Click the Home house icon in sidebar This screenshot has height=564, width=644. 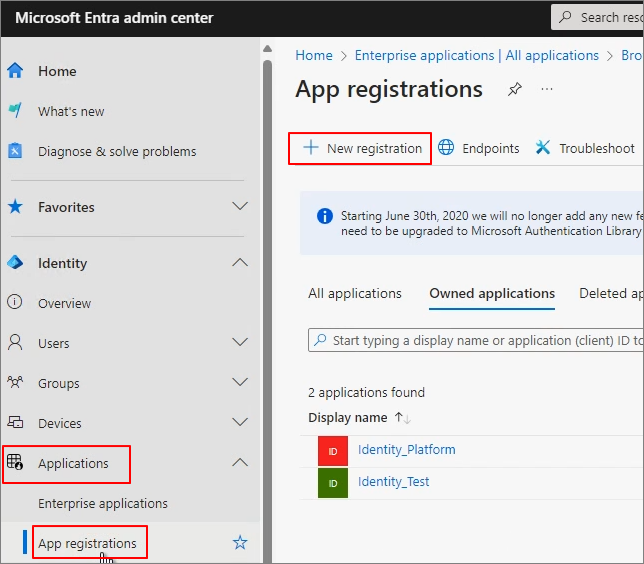pos(15,70)
